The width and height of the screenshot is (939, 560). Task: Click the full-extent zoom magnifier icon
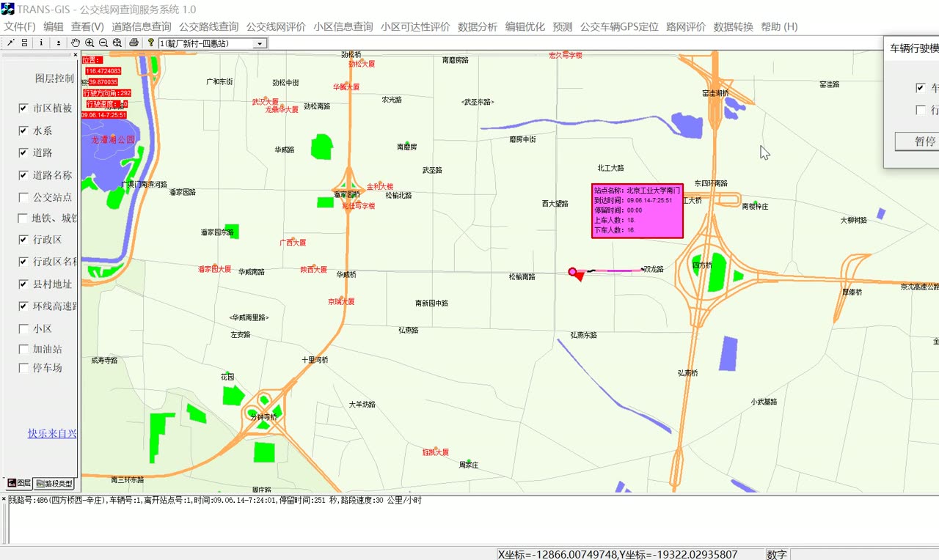[x=117, y=43]
